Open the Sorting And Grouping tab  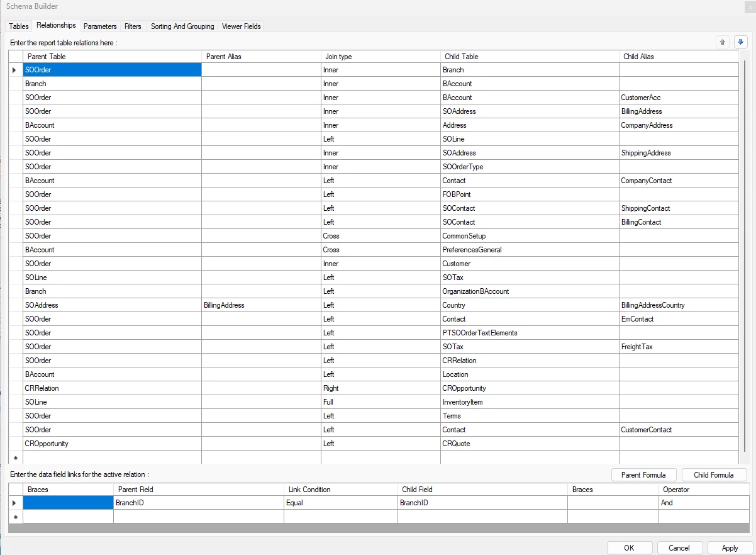point(182,26)
